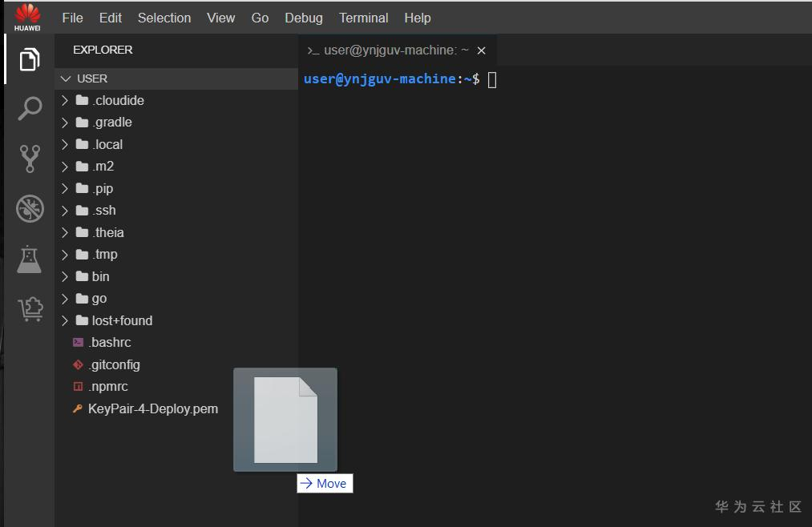Expand the .theia folder chevron
Viewport: 812px width, 527px height.
(65, 232)
